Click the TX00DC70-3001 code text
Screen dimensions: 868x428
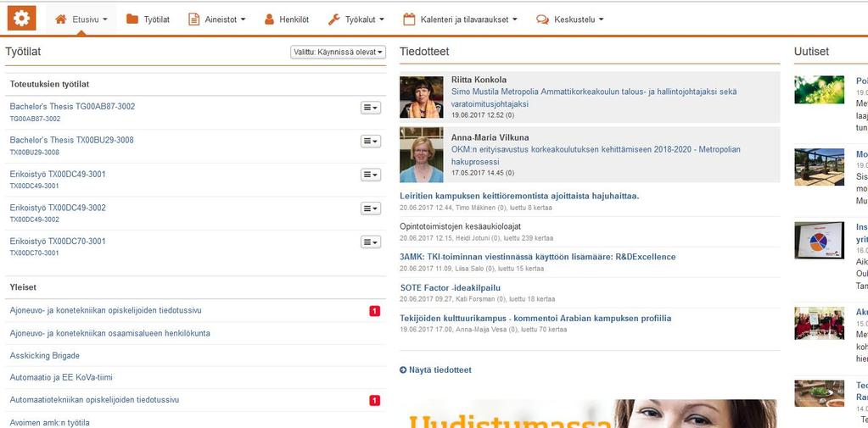[x=34, y=253]
